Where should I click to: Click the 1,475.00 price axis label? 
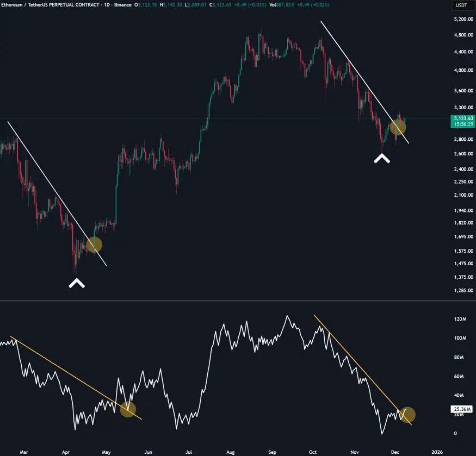pyautogui.click(x=463, y=264)
